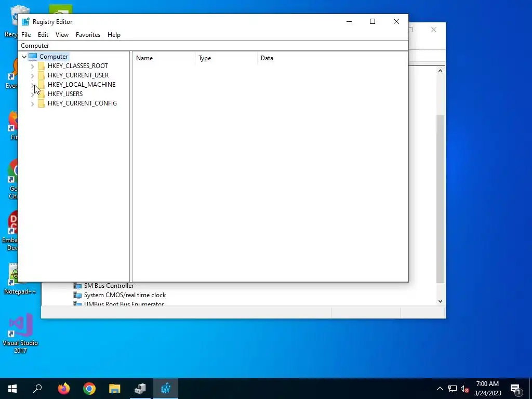This screenshot has width=532, height=399.
Task: Click the HKEY_CURRENT_USER folder icon
Action: pyautogui.click(x=41, y=75)
